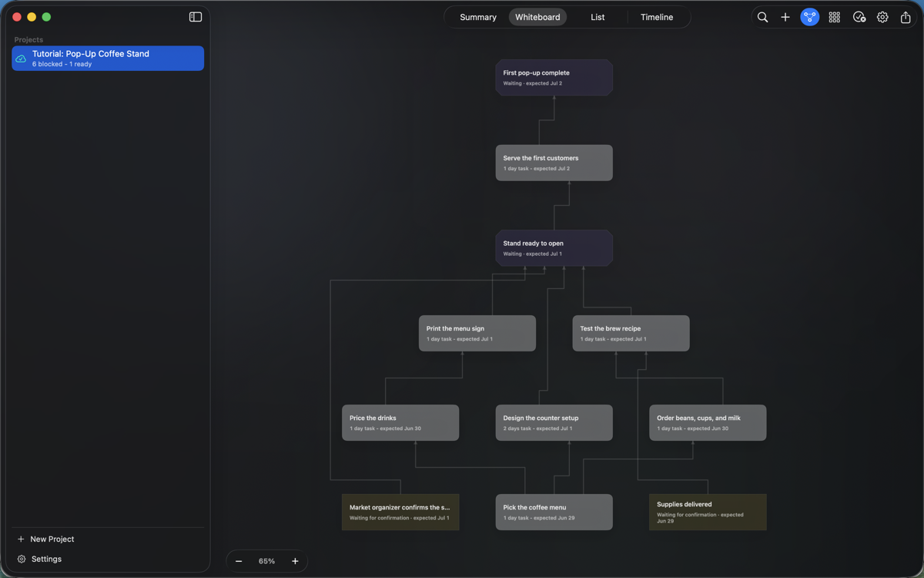
Task: Click the cloud icon beside Tutorial project
Action: 21,59
